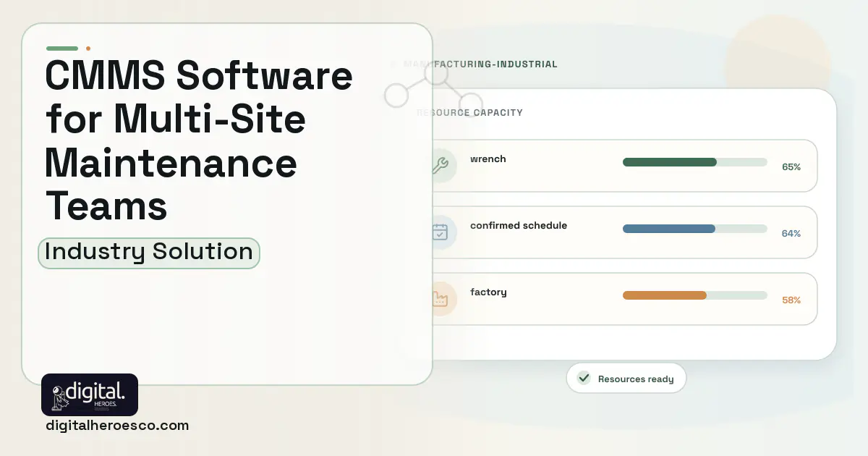This screenshot has width=868, height=456.
Task: Click the factory icon in the third row
Action: coord(440,299)
